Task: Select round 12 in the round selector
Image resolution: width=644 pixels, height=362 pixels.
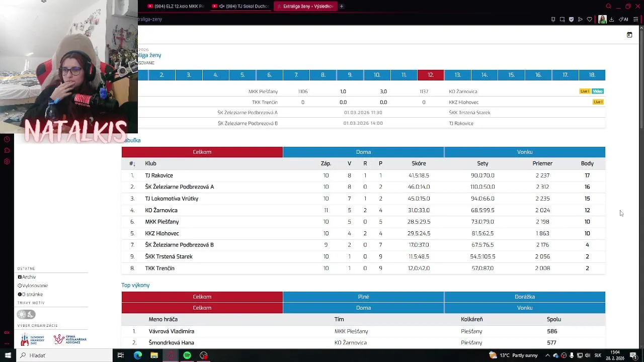Action: point(430,75)
